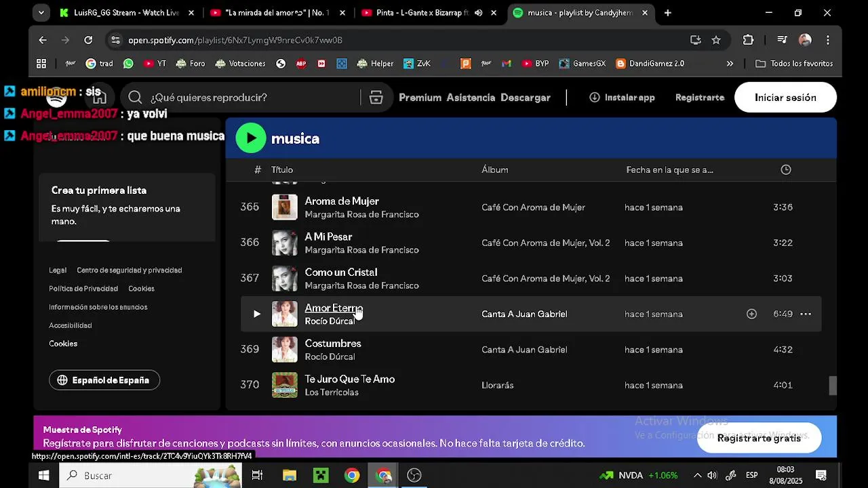Open WhatsApp bookmark icon

click(x=128, y=64)
